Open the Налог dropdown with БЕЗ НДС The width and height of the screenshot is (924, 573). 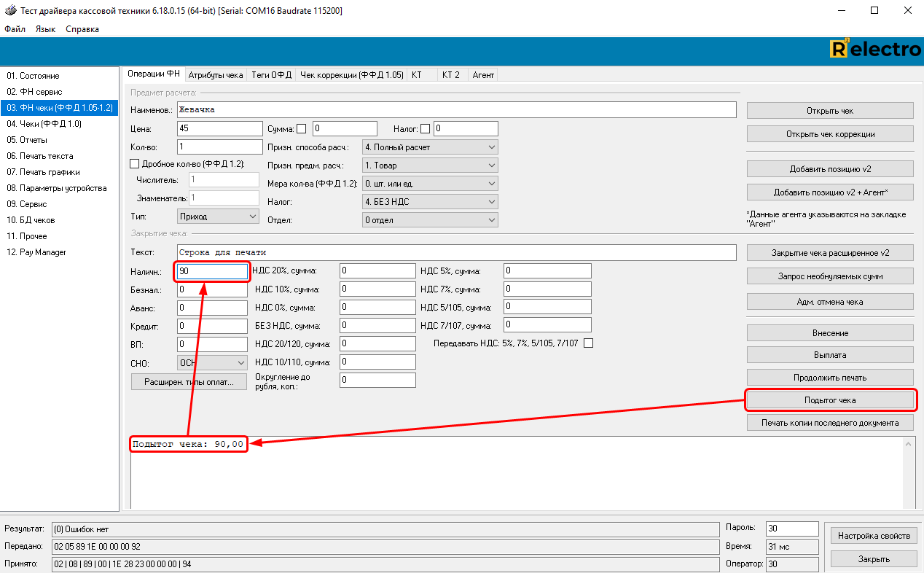[x=430, y=202]
